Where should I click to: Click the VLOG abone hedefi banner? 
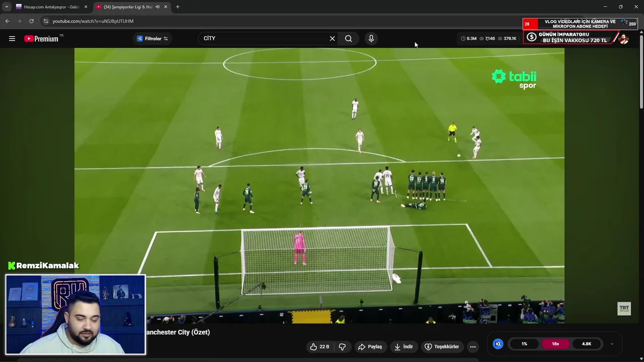click(580, 24)
